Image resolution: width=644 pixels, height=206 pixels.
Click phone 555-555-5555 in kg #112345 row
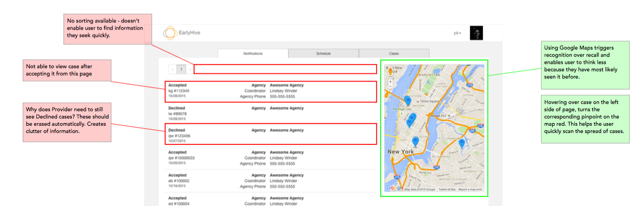(282, 96)
